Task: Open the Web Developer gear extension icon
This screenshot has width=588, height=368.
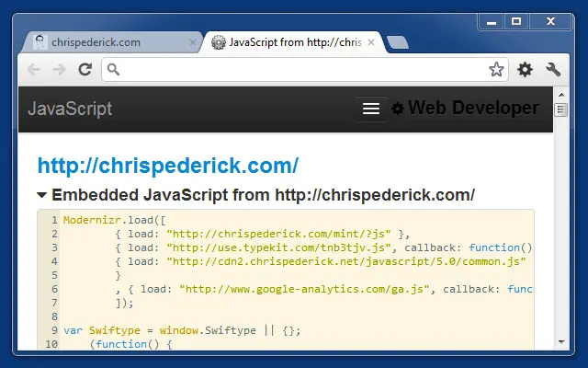Action: [525, 70]
